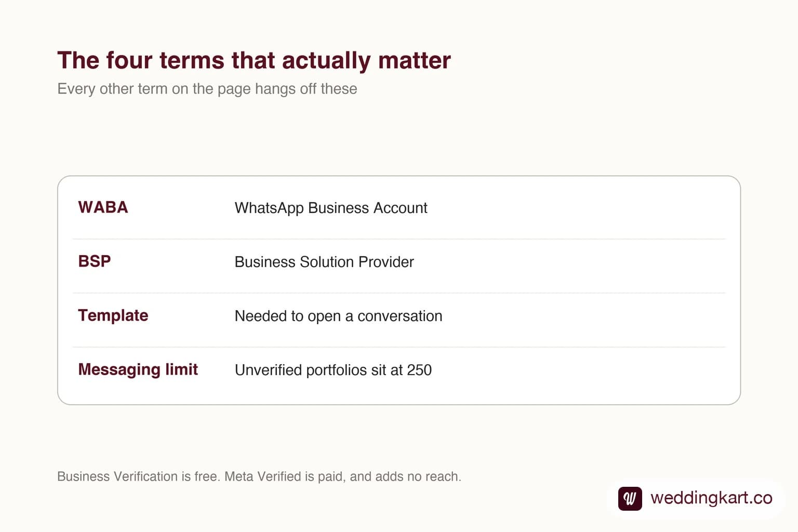Open the weddingkart.co link

click(711, 498)
